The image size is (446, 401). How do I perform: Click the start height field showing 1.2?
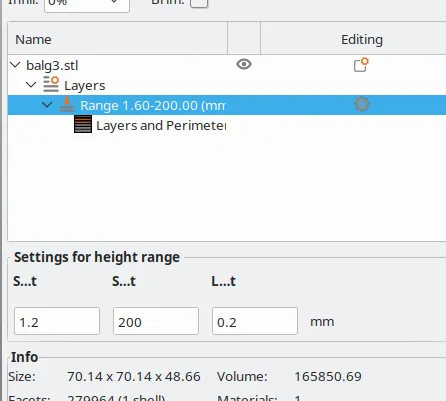coord(57,321)
